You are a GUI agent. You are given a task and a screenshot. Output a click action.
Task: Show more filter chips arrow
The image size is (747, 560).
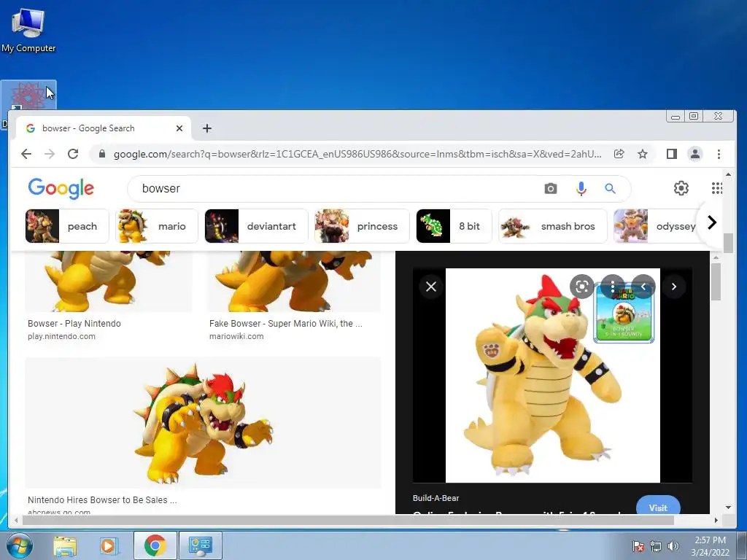712,222
